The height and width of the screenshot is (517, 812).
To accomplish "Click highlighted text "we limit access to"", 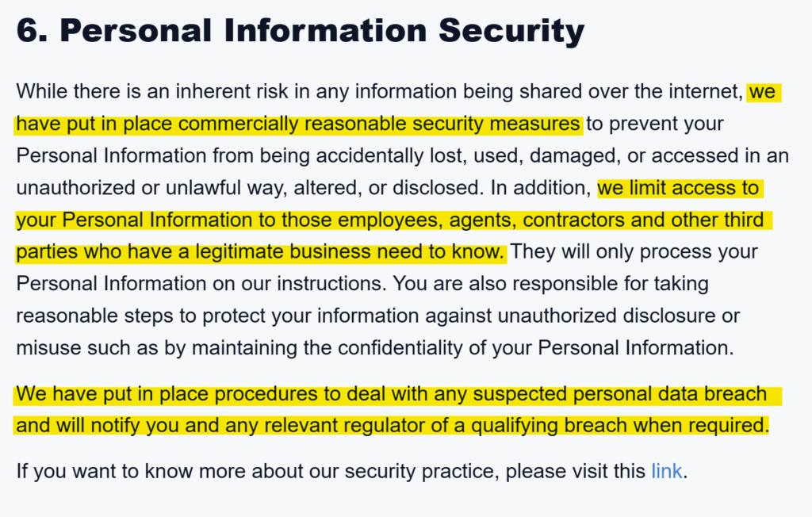I will [679, 188].
